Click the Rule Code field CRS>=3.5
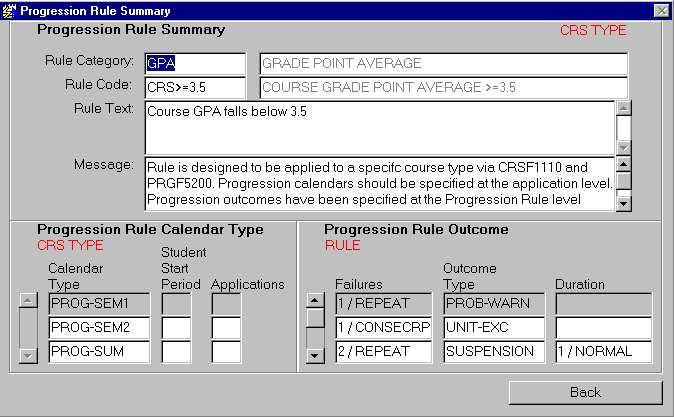 [195, 88]
